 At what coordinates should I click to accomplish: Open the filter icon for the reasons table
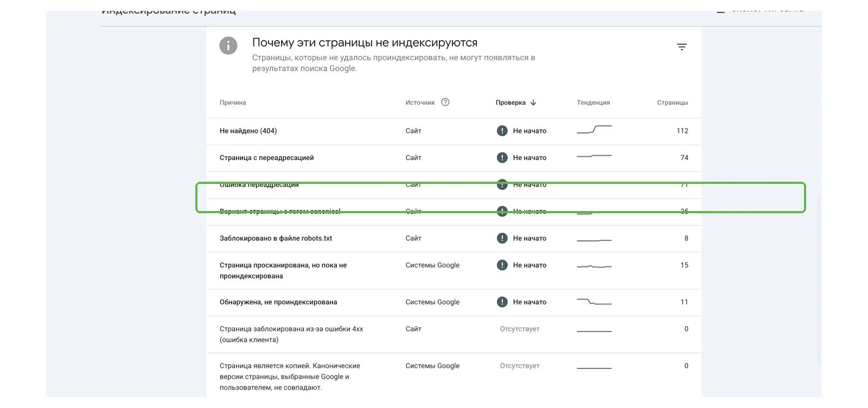coord(682,47)
